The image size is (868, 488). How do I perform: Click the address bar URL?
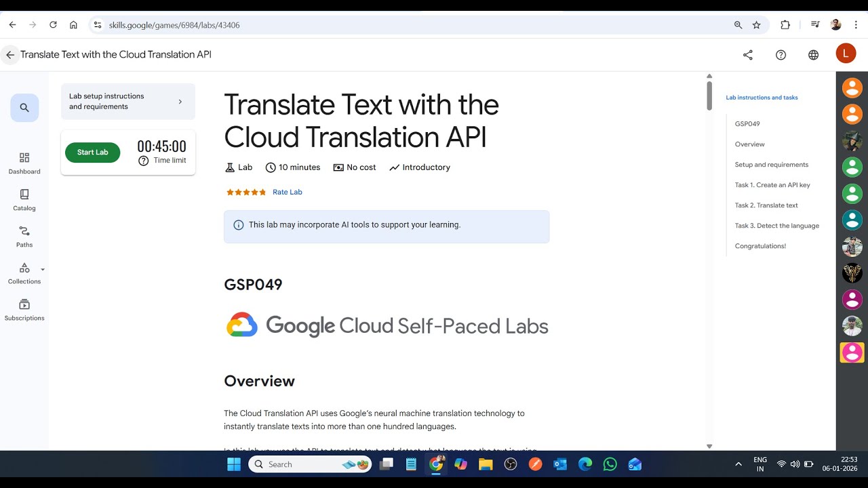tap(174, 25)
